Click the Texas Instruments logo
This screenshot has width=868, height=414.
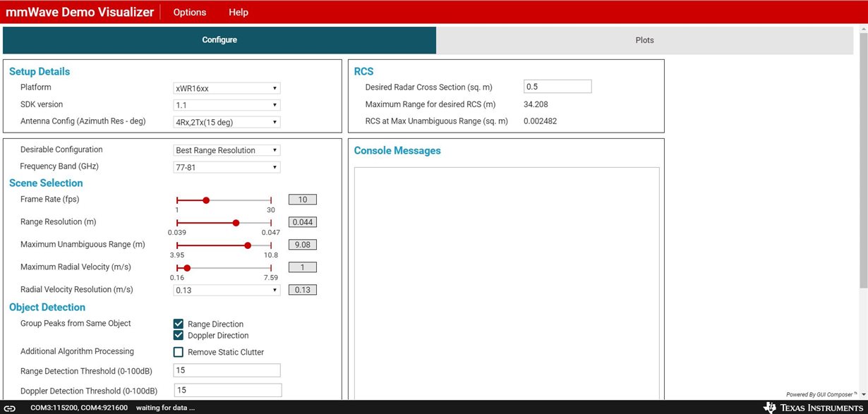point(812,408)
